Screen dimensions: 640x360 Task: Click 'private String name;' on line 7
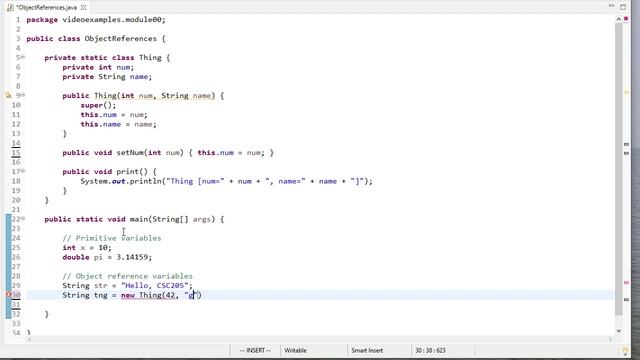click(107, 77)
